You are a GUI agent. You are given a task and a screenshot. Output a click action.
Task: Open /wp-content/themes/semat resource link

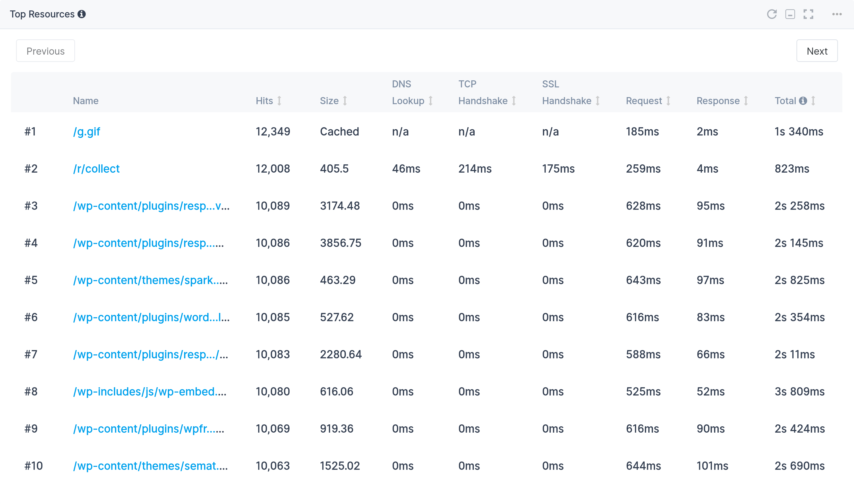pyautogui.click(x=151, y=466)
